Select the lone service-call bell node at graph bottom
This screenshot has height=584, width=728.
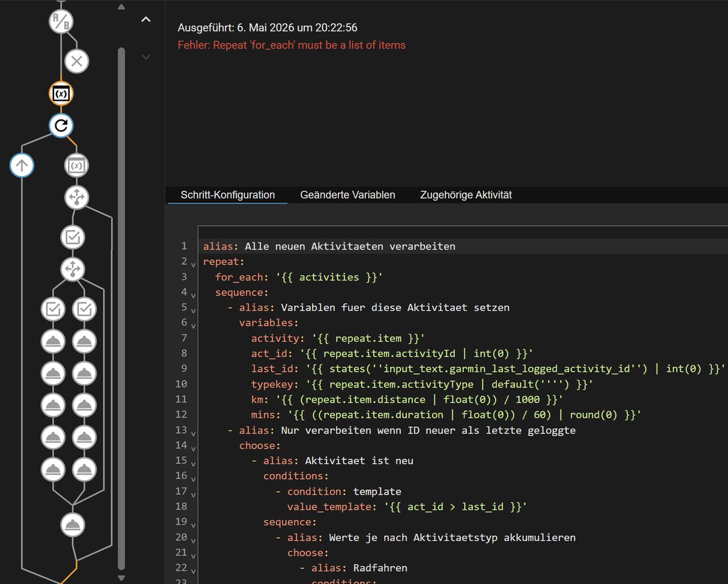[73, 524]
